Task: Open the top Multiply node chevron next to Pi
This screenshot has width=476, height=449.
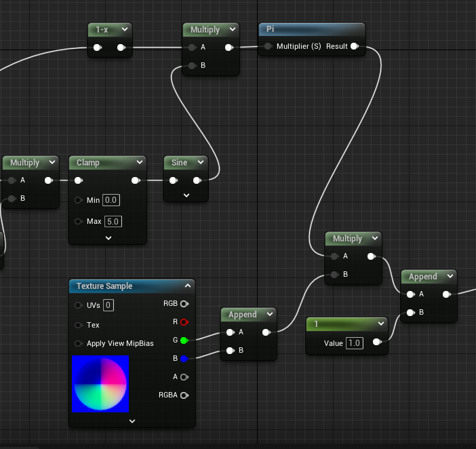Action: (x=233, y=29)
